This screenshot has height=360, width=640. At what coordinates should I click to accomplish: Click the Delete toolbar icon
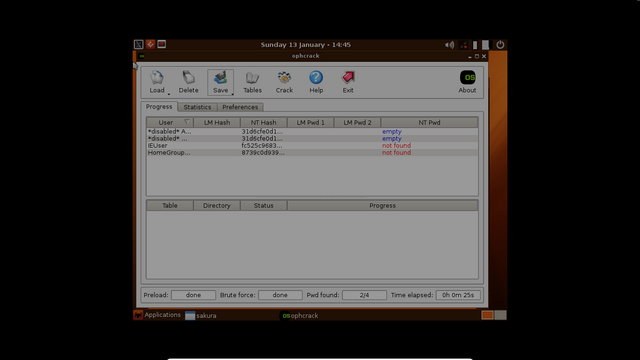click(188, 82)
